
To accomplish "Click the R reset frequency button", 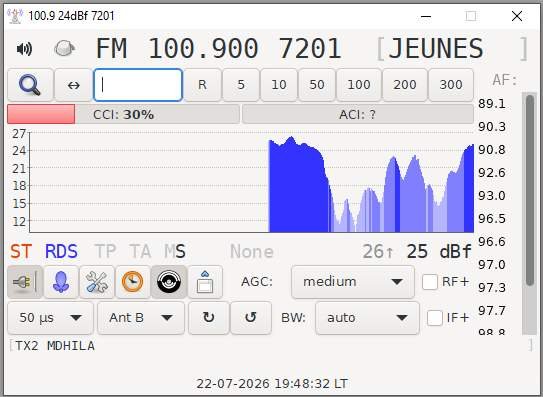I will click(202, 85).
